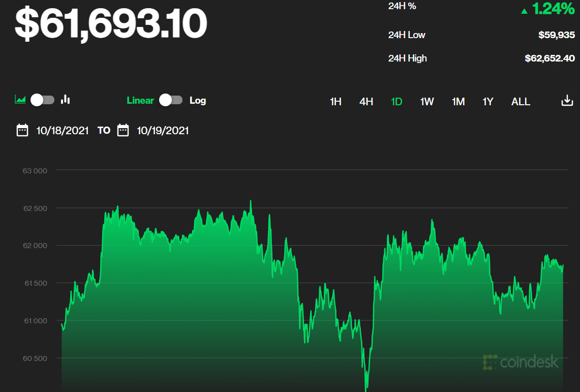Show the 1W time range
Screen dimensions: 580x392
[x=427, y=102]
